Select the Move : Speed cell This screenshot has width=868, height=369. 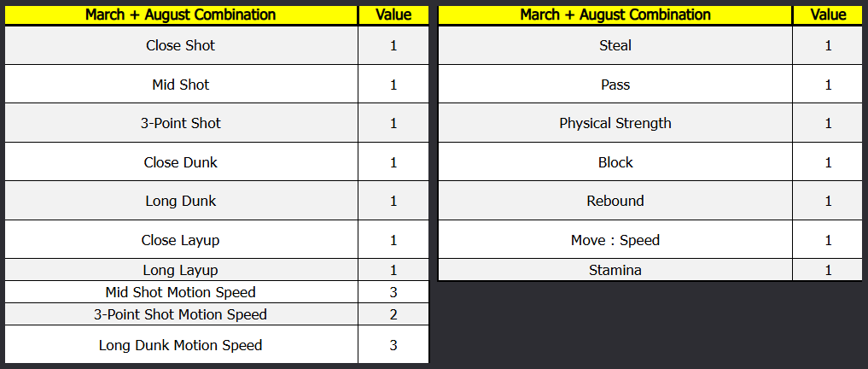coord(615,240)
